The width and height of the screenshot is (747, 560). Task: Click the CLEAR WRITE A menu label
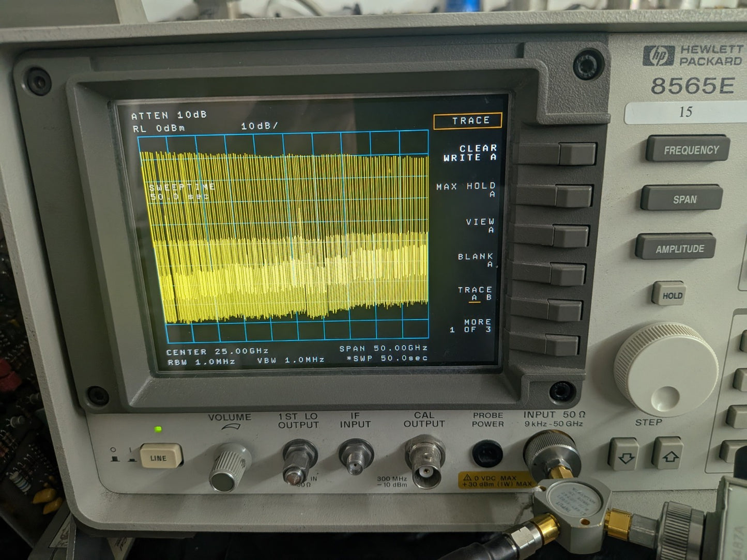coord(470,153)
